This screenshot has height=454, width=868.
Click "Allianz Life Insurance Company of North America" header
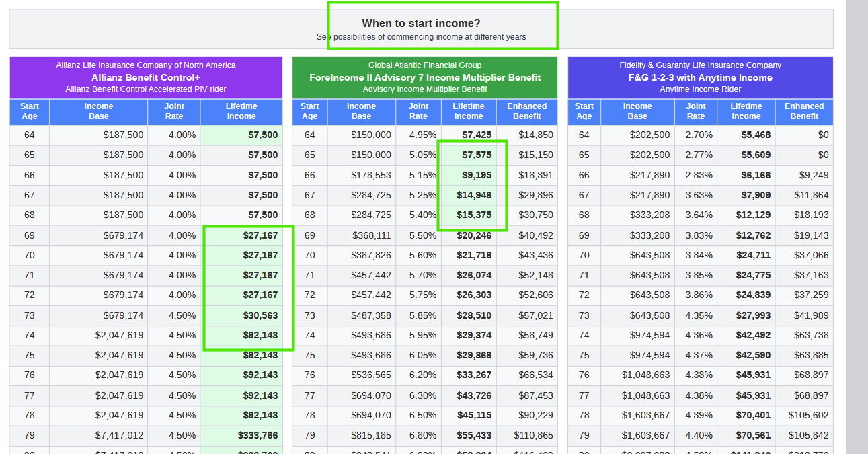pyautogui.click(x=146, y=65)
